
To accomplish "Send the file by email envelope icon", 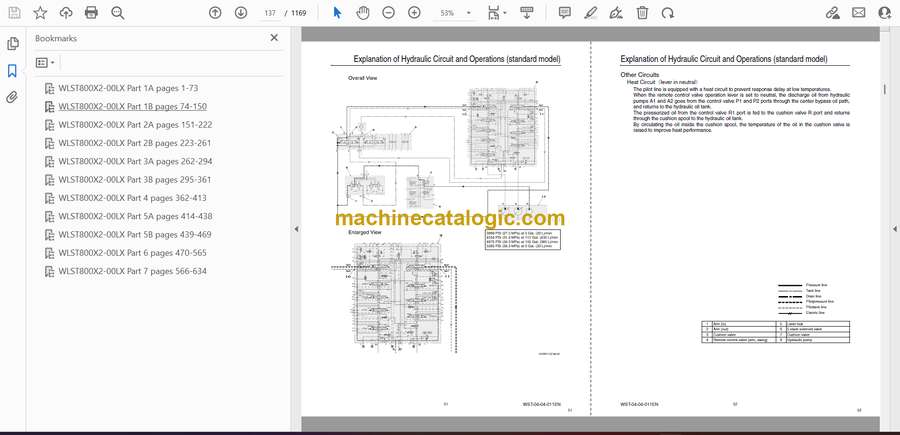I will tap(859, 13).
